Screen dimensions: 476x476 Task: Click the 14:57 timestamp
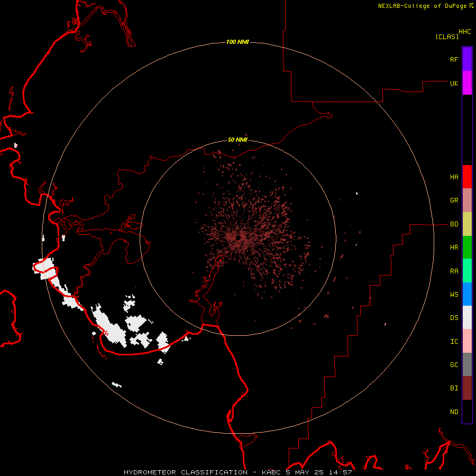click(x=340, y=472)
